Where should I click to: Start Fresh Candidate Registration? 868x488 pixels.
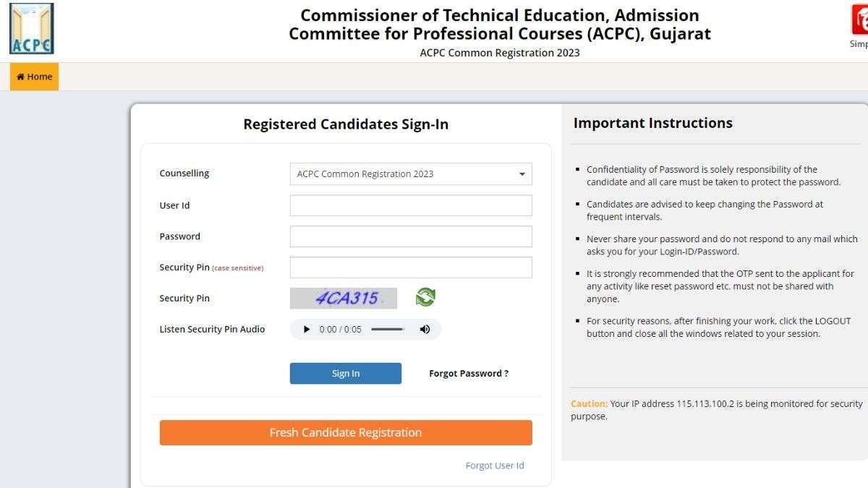pos(346,432)
